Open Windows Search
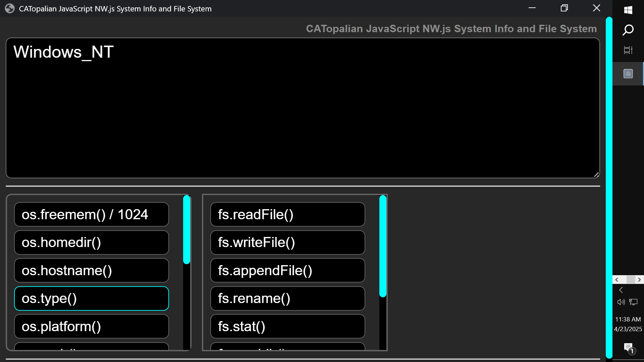Image resolution: width=644 pixels, height=362 pixels. [628, 30]
